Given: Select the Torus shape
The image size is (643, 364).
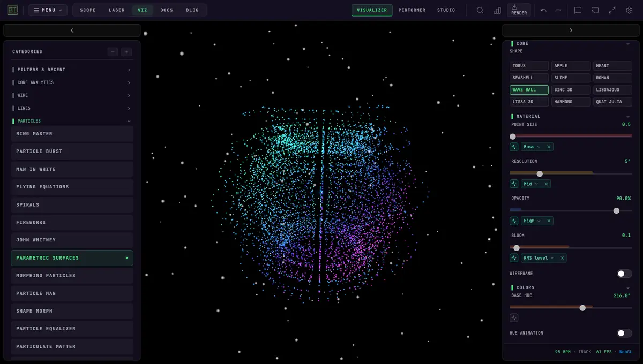Looking at the screenshot, I should point(529,66).
